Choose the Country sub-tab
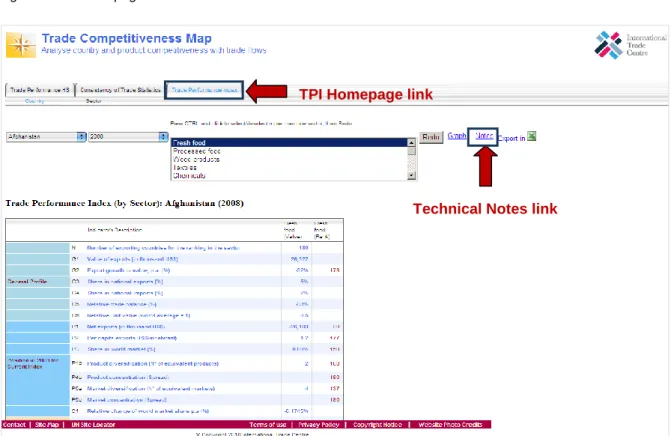The image size is (671, 436). pyautogui.click(x=34, y=101)
